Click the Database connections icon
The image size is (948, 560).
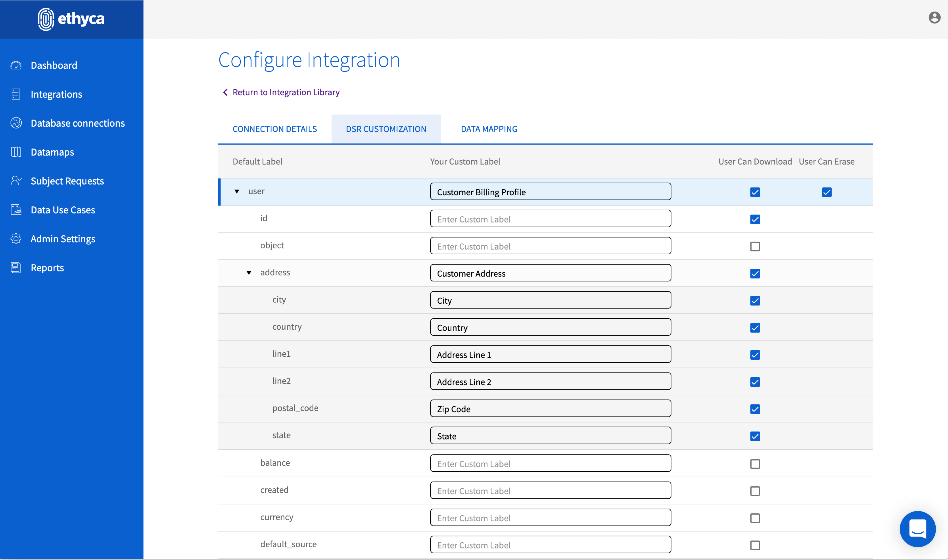(16, 123)
